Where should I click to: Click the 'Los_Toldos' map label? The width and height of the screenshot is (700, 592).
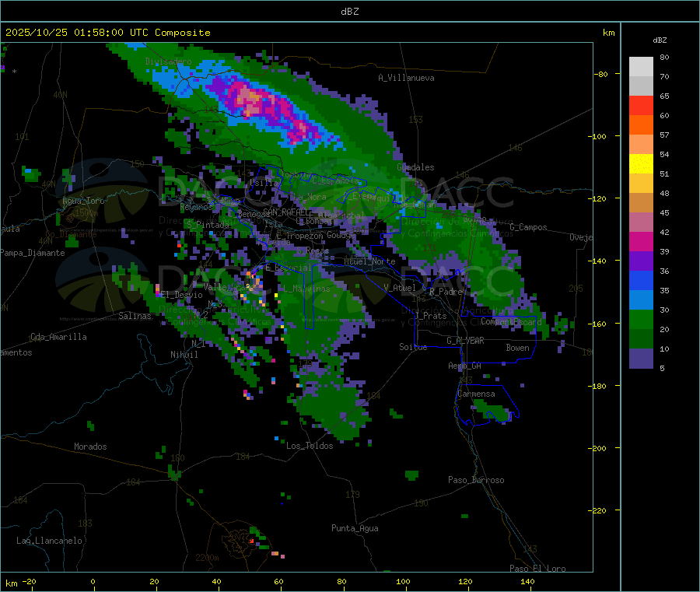pyautogui.click(x=310, y=446)
